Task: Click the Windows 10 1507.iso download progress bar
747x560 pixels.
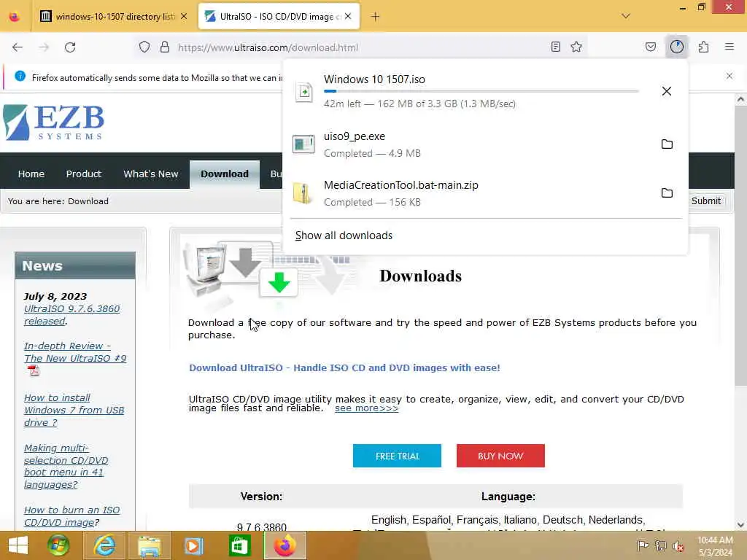Action: point(481,91)
